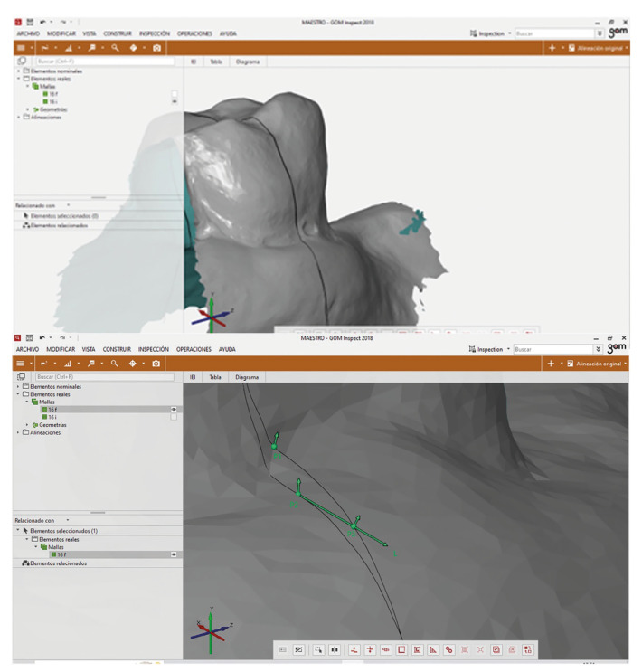Viewport: 642px width, 672px height.
Task: Click the rightmost icon in the bottom 3D view toolbar
Action: point(528,649)
